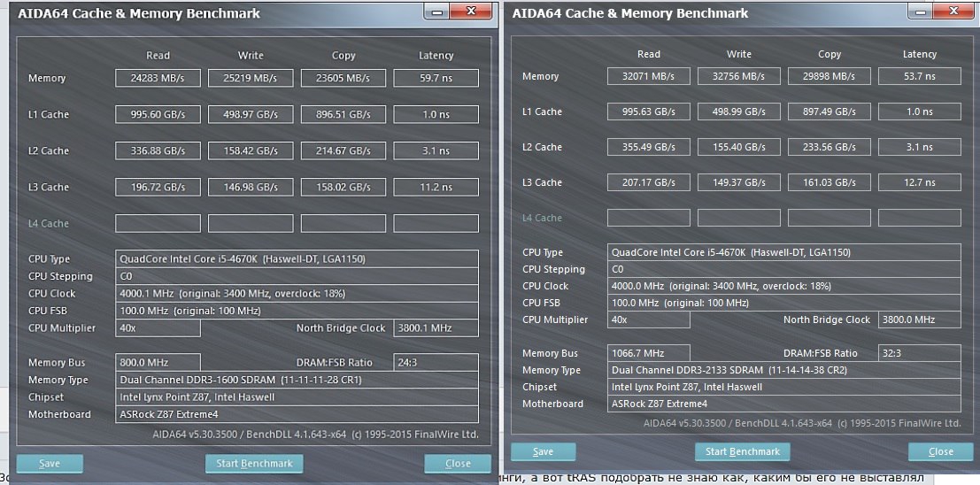Click L1 Cache Copy value 896.51 GB/s
Viewport: 980px width, 485px height.
pos(343,114)
